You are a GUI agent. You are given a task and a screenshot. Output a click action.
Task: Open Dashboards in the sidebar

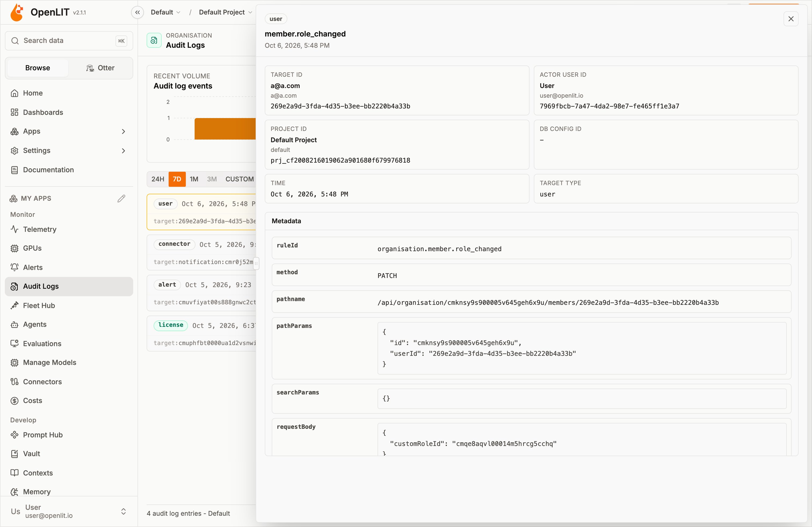pyautogui.click(x=68, y=112)
